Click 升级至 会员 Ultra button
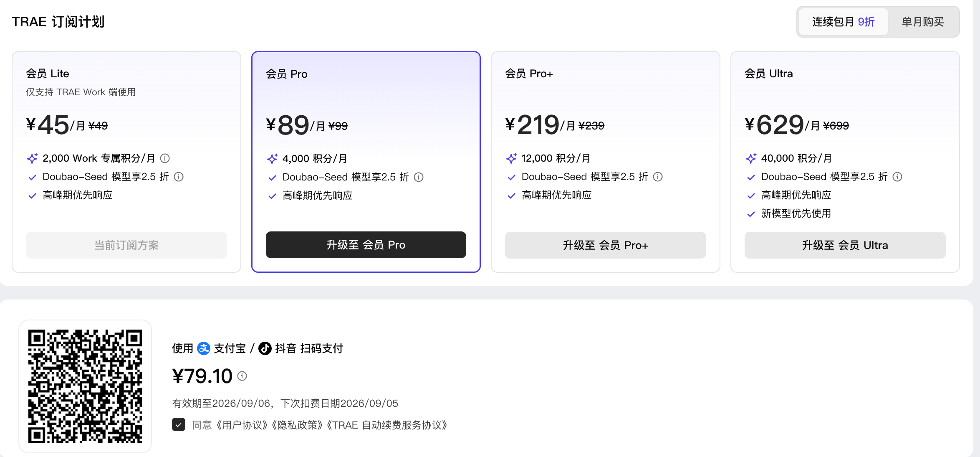 (x=845, y=245)
